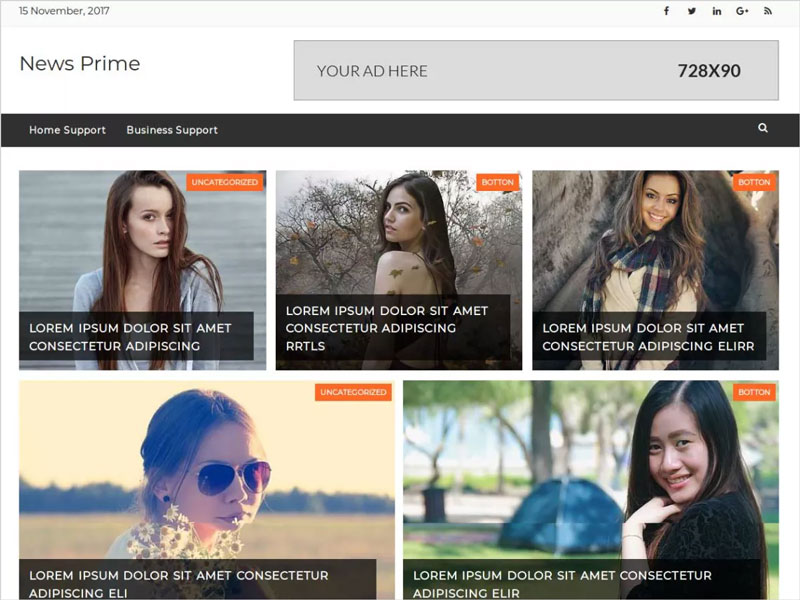The height and width of the screenshot is (600, 800).
Task: Open the LinkedIn social icon
Action: pyautogui.click(x=717, y=11)
